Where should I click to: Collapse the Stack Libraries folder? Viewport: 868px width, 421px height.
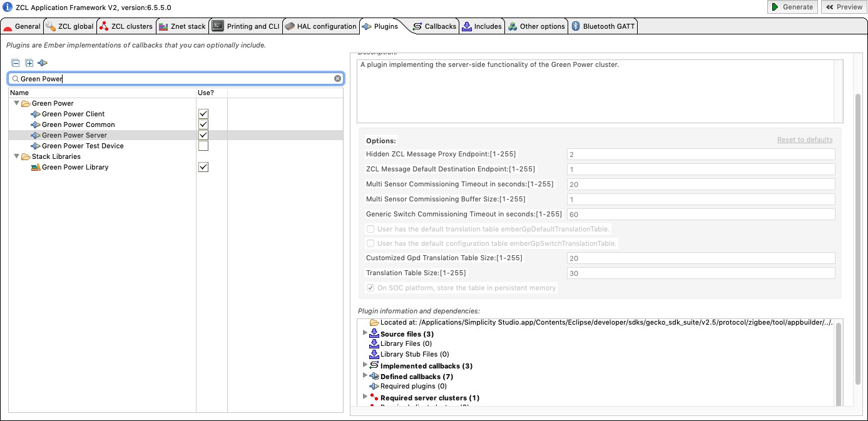(16, 156)
